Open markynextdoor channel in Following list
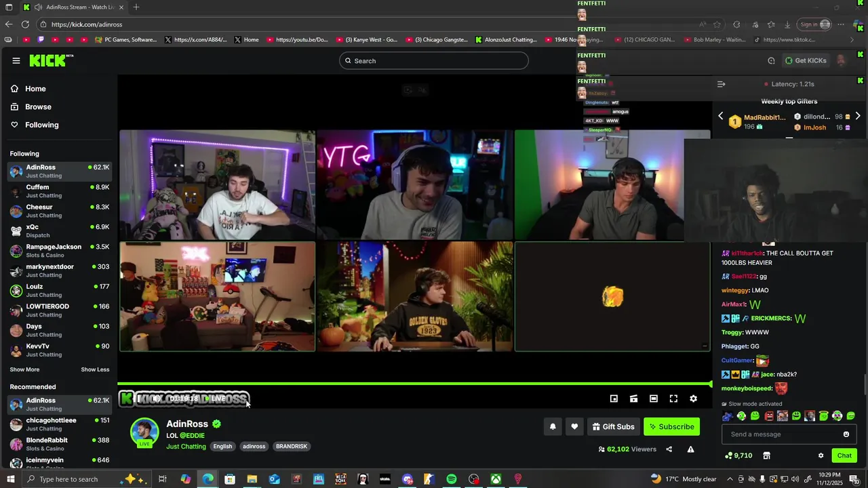 [x=60, y=270]
